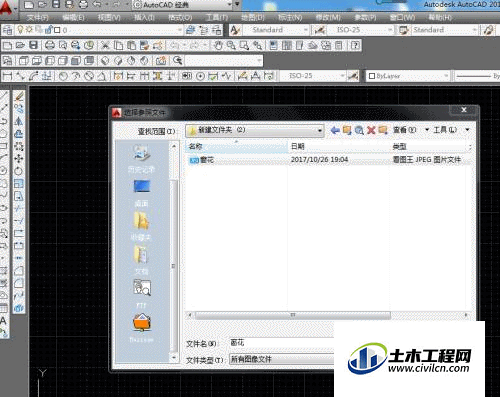This screenshot has width=500, height=397.
Task: Click Save in the quick access toolbar
Action: click(x=56, y=5)
